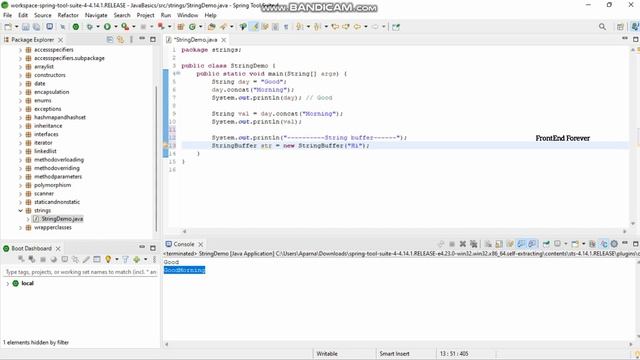Open the Navigate menu
Viewport: 640px width, 360px height.
[96, 15]
